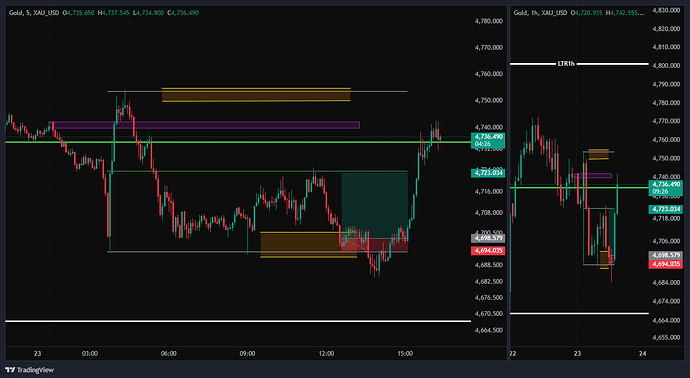The image size is (690, 378).
Task: Select the LTR1h line label
Action: tap(566, 64)
